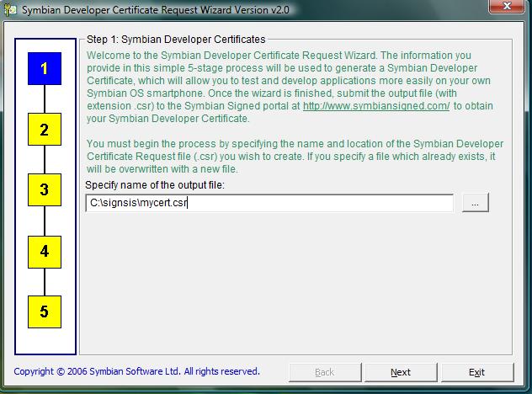Quit the wizard using Exit button
The width and height of the screenshot is (532, 394).
coord(476,372)
